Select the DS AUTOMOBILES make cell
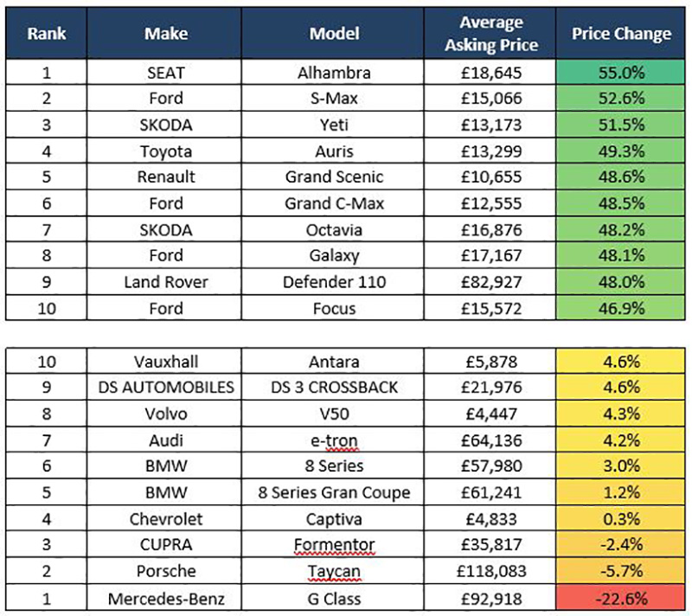Viewport: 692px width, 616px height. coord(165,387)
